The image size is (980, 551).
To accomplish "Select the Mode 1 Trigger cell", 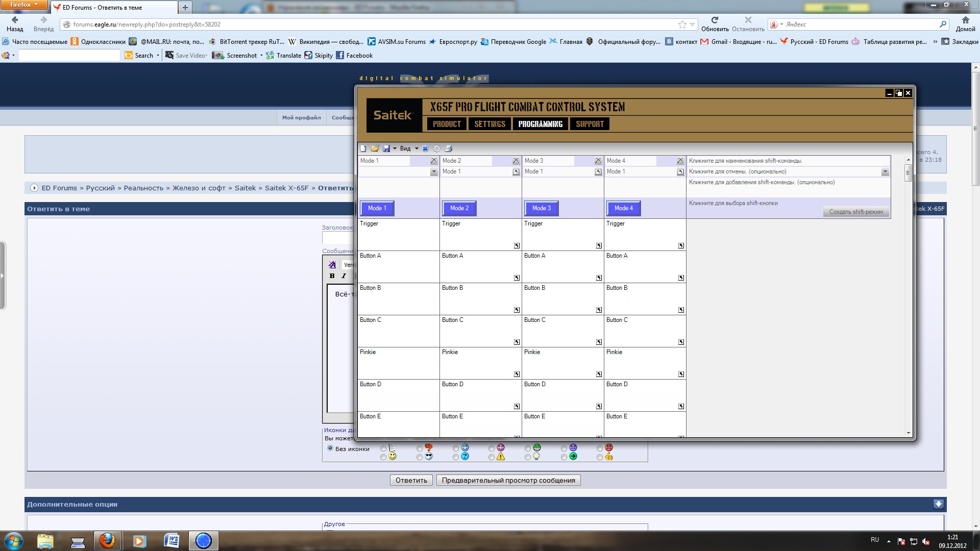I will [399, 235].
